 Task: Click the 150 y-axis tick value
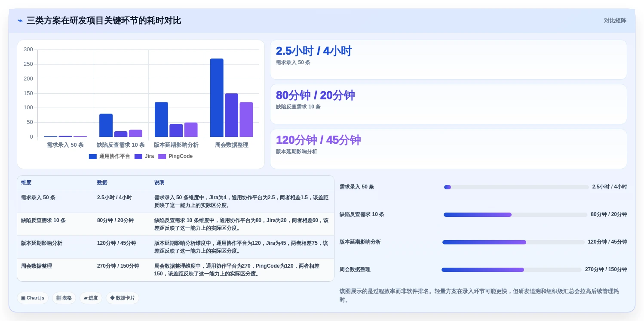point(28,93)
